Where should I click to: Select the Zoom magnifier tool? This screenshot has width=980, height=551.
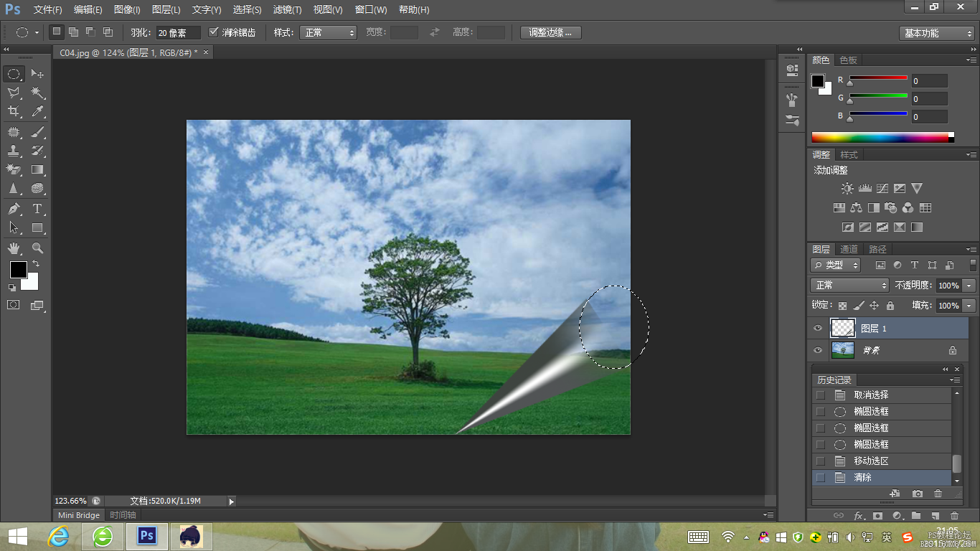pyautogui.click(x=37, y=248)
